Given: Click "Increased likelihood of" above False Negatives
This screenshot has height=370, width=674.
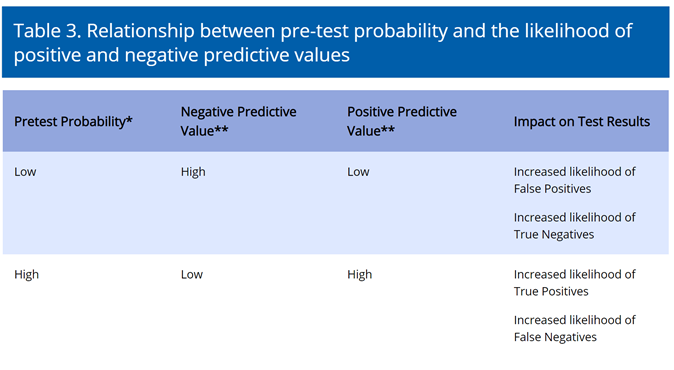Looking at the screenshot, I should (x=574, y=320).
